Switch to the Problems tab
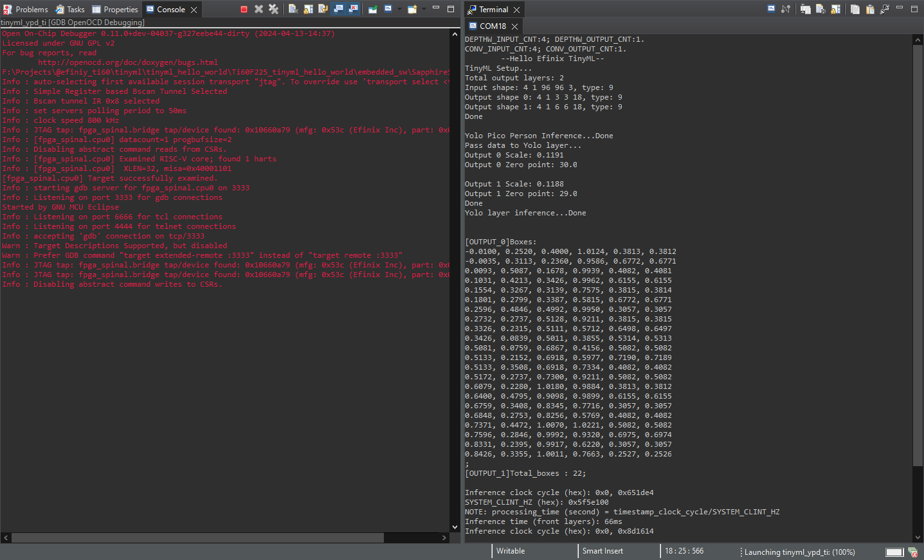The width and height of the screenshot is (924, 560). tap(26, 9)
